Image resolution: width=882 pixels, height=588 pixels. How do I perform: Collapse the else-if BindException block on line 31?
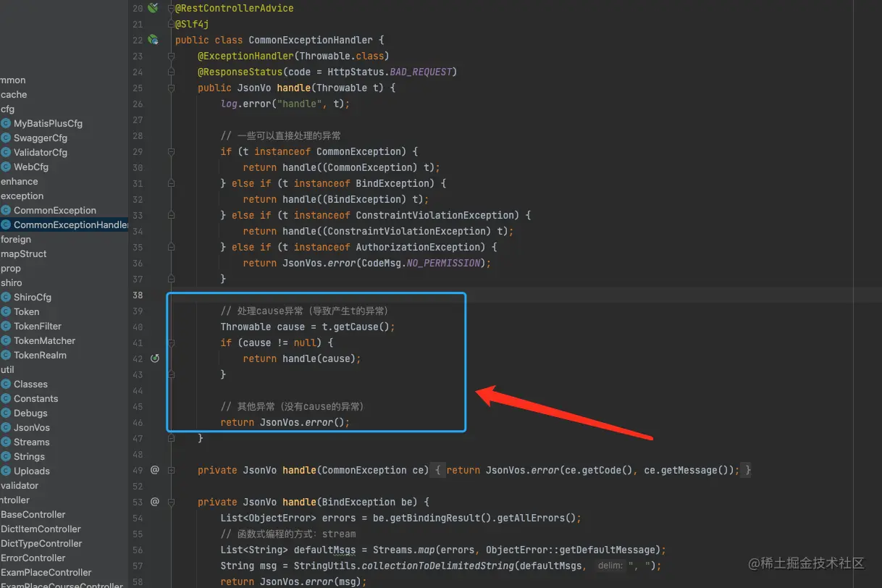(x=172, y=183)
